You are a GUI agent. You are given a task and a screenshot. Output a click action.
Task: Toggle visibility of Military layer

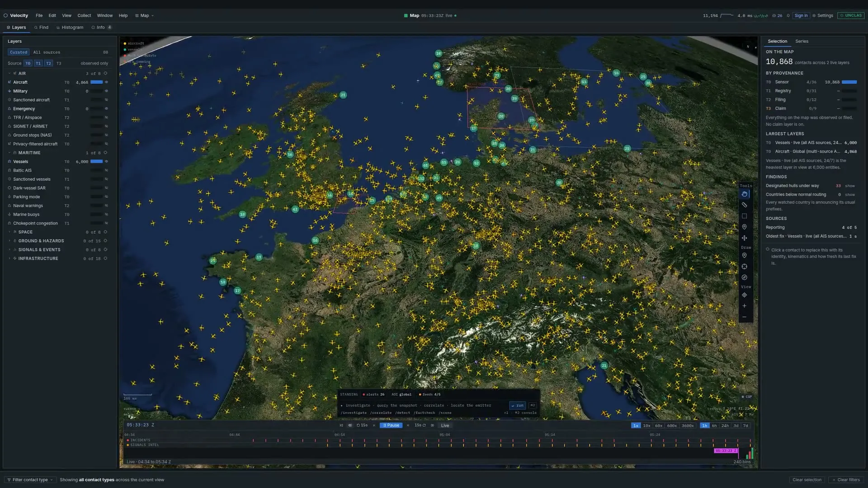coord(107,91)
